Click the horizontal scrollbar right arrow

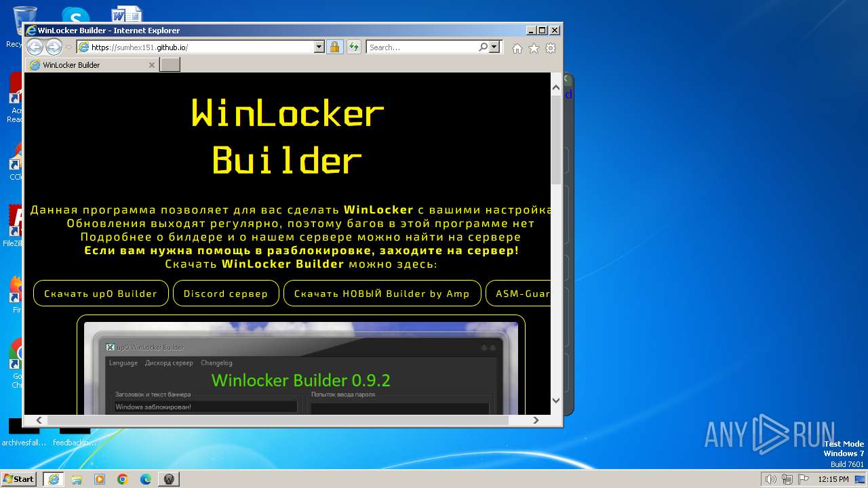point(536,420)
